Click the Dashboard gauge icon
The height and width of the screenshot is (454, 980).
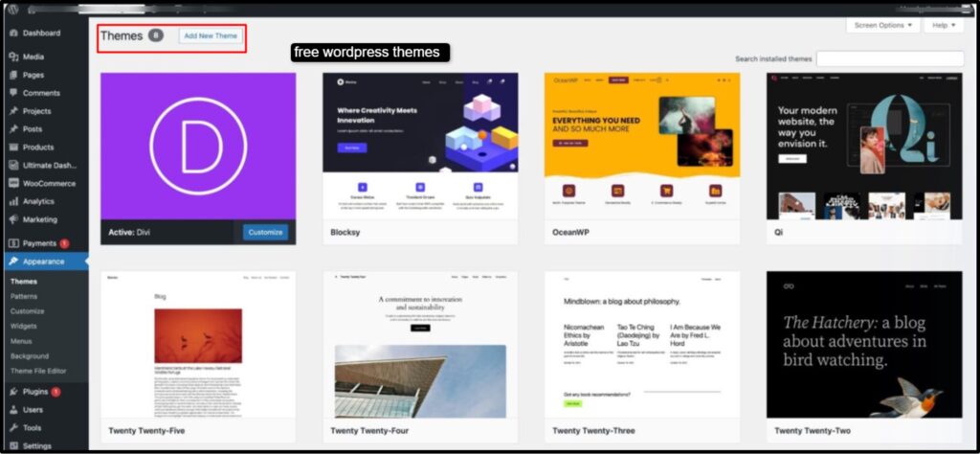click(x=13, y=34)
